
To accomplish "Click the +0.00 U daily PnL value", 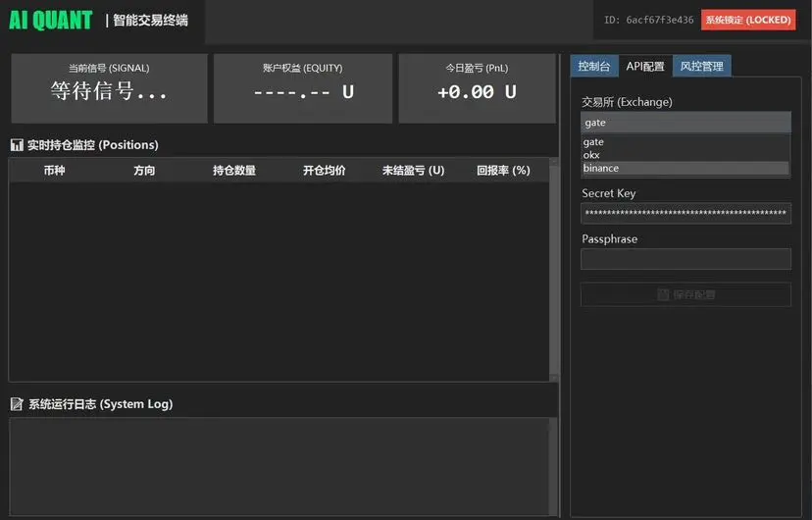I will coord(477,92).
